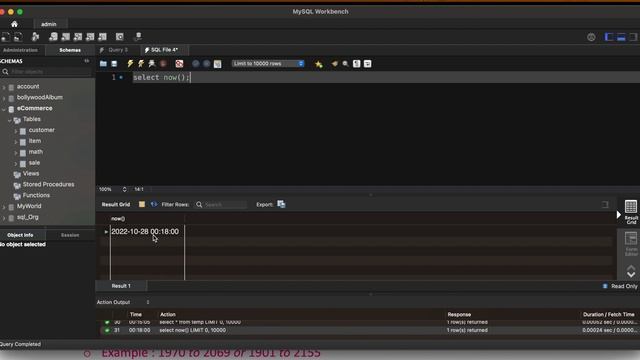Image resolution: width=640 pixels, height=360 pixels.
Task: Open preferences gear icon top right
Action: pyautogui.click(x=591, y=37)
